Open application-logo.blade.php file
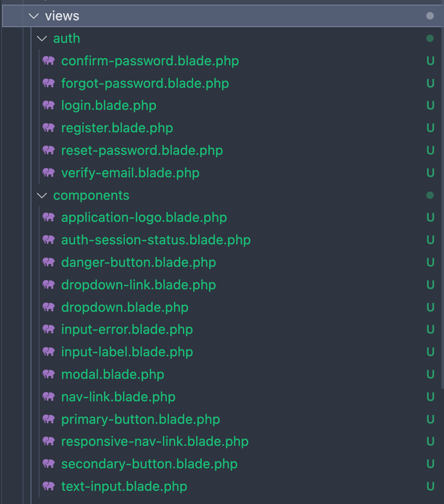 (x=144, y=217)
